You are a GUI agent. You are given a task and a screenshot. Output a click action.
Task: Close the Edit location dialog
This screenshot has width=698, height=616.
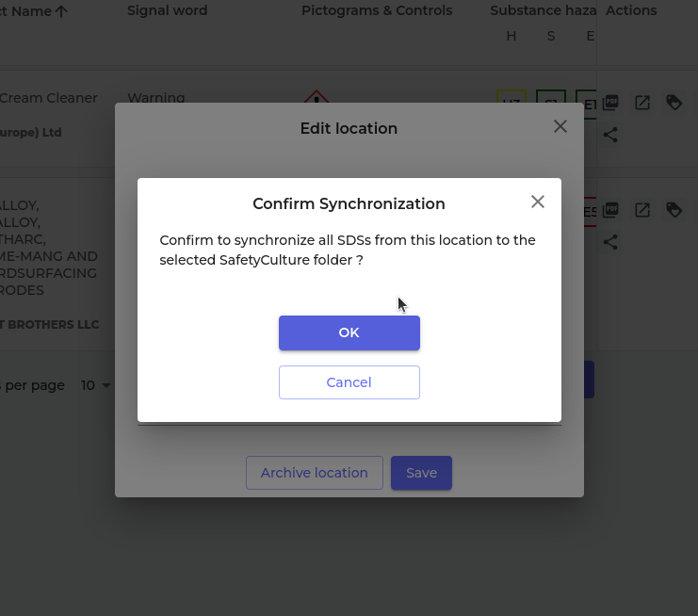[560, 126]
